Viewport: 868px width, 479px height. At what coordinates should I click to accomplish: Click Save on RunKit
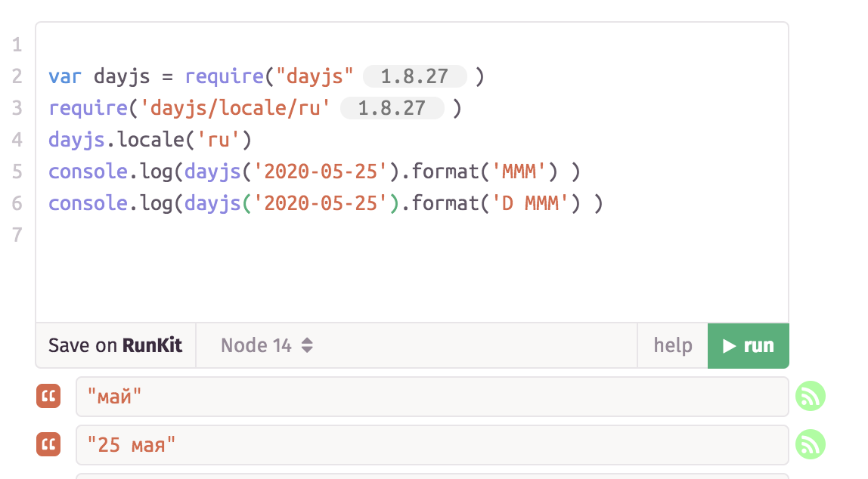[x=115, y=345]
